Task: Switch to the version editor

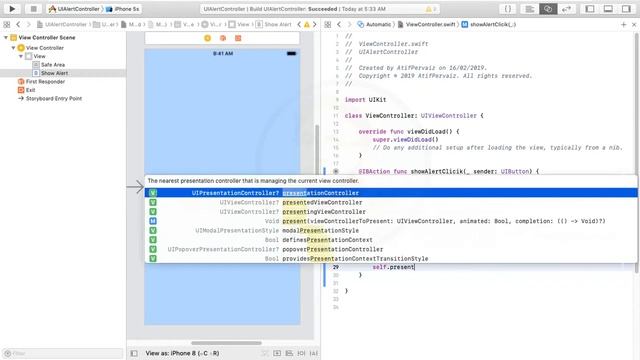Action: pyautogui.click(x=566, y=9)
